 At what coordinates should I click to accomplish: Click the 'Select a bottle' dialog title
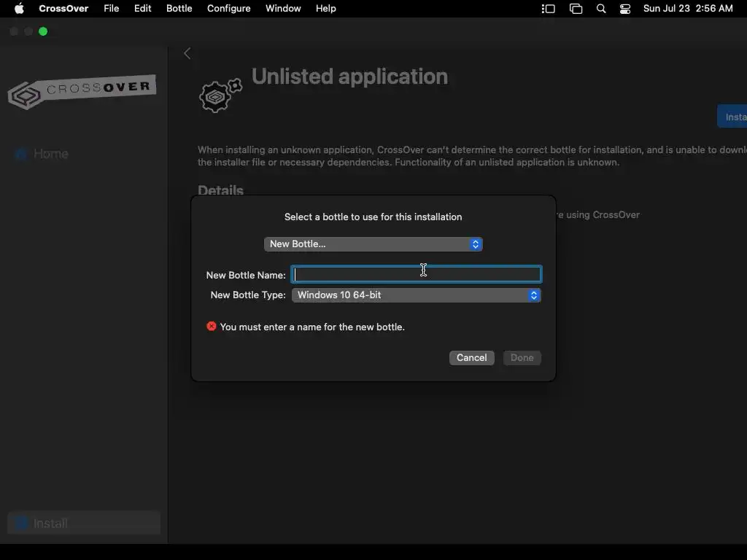(x=373, y=217)
